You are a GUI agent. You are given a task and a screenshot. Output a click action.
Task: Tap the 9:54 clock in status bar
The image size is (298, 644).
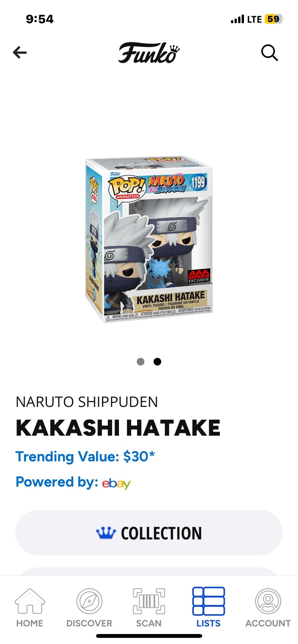coord(40,19)
